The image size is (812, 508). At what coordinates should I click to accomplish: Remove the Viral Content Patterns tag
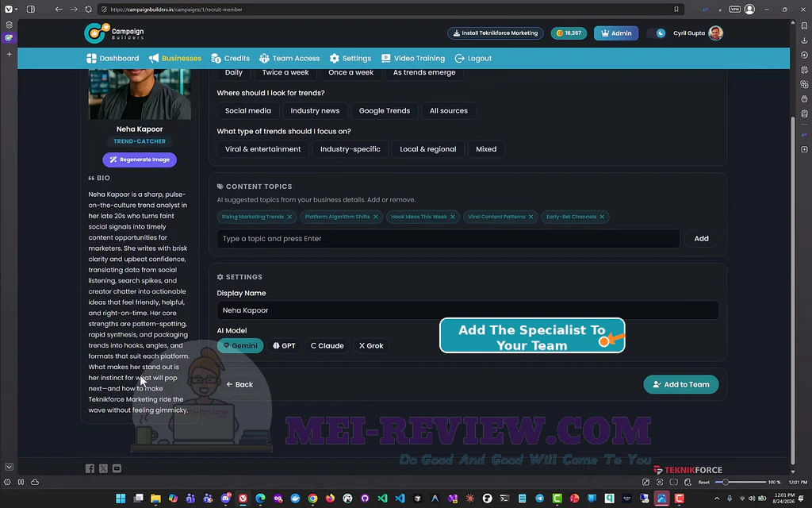(x=530, y=217)
